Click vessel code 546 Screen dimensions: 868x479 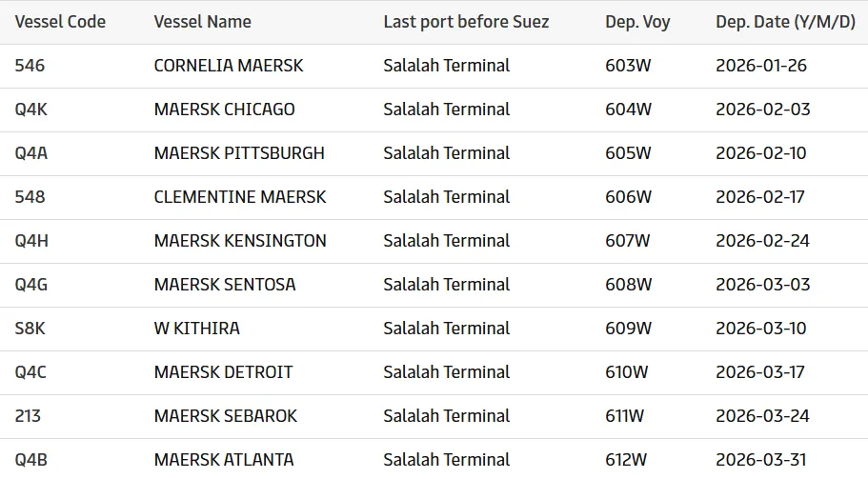(30, 66)
